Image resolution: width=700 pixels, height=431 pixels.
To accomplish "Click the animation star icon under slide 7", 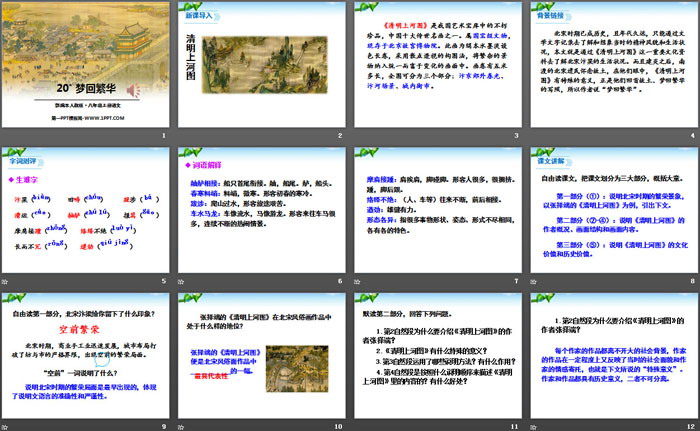I will 357,282.
